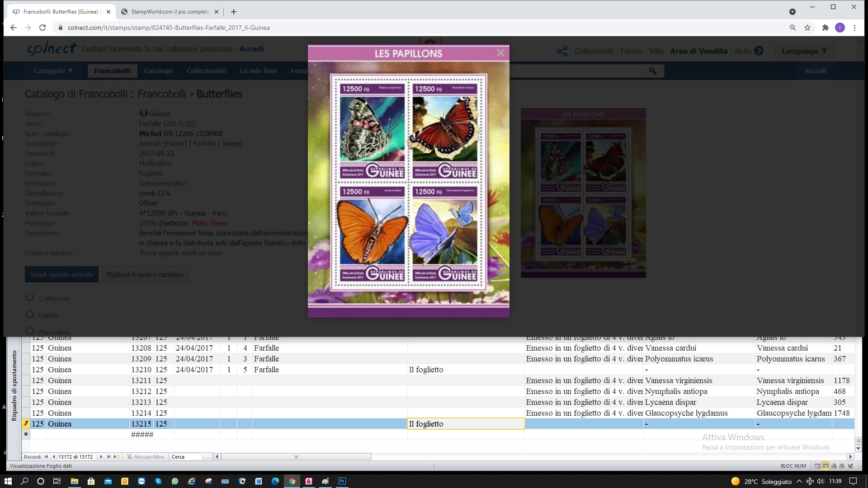Click the Insetti theme link
This screenshot has height=488, width=868.
click(232, 143)
